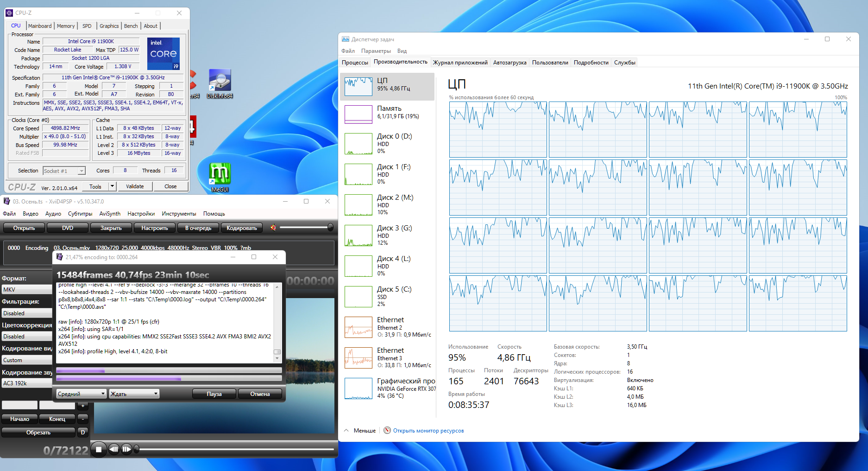The height and width of the screenshot is (471, 868).
Task: Switch to the Процессы tab in Task Manager
Action: point(355,63)
